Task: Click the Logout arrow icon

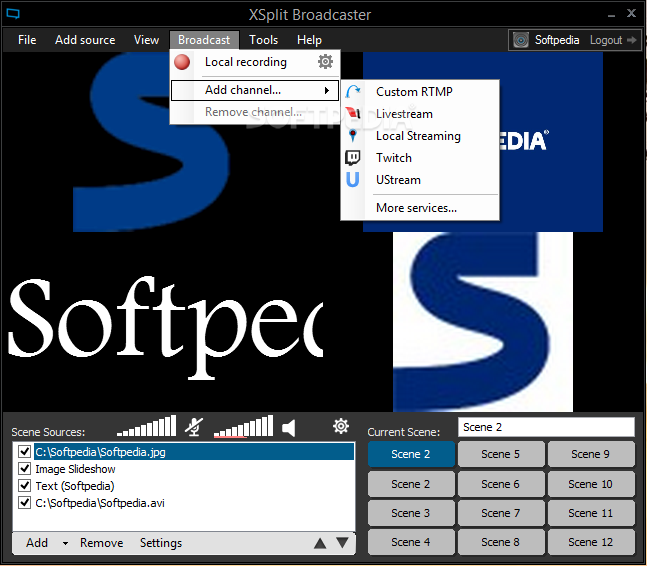Action: 631,40
